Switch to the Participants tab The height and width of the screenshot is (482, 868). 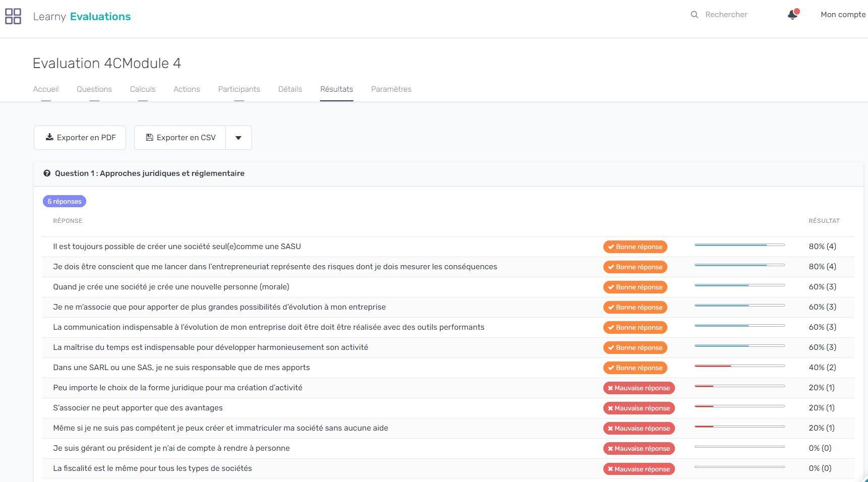coord(239,89)
